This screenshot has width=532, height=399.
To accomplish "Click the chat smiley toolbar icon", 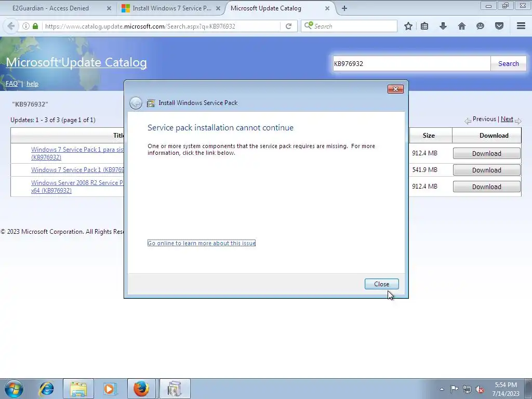I will [x=480, y=26].
